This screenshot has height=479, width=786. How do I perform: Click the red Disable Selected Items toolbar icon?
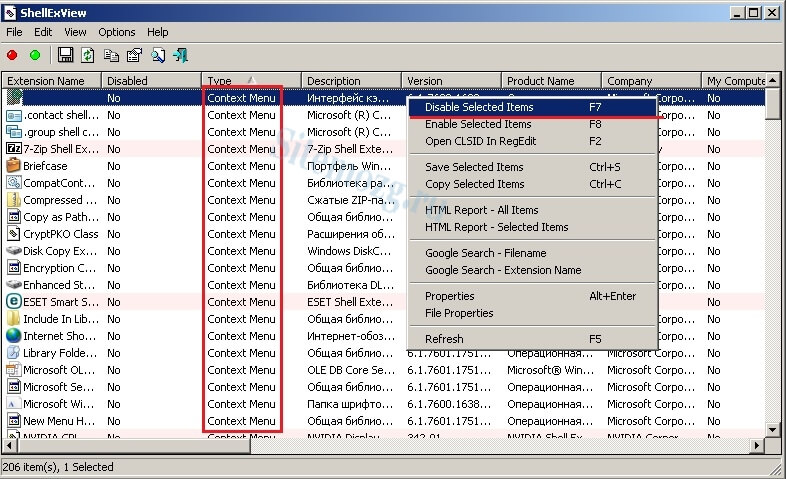point(12,55)
